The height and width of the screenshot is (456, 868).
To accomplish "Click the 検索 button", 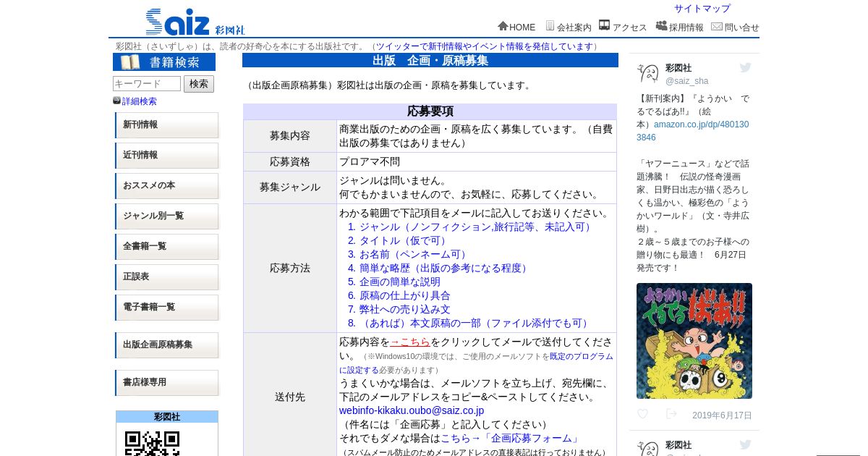I will 199,84.
